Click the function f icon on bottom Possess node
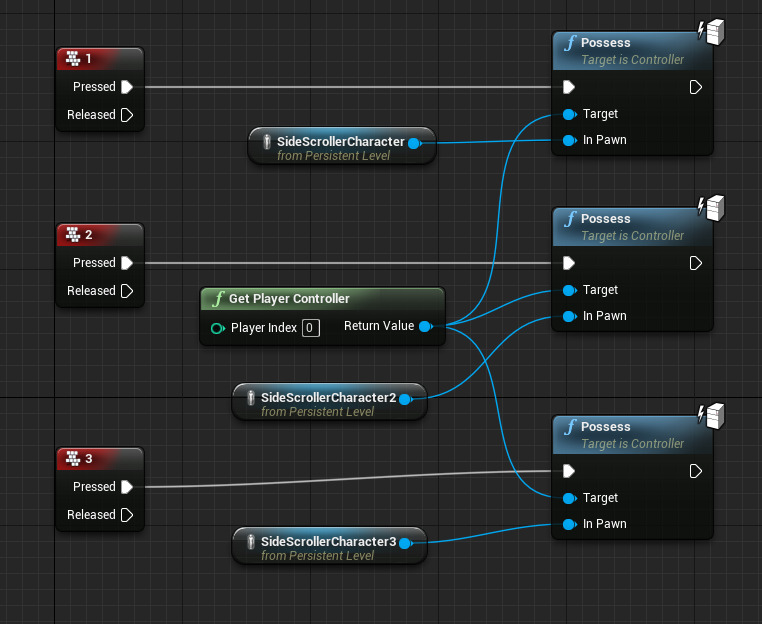The height and width of the screenshot is (624, 762). pos(570,427)
